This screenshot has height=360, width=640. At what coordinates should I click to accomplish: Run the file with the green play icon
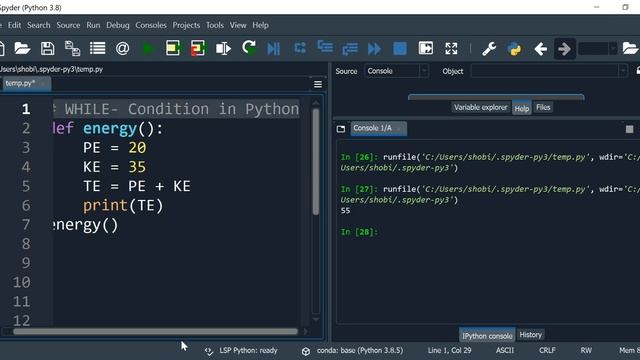tap(148, 49)
